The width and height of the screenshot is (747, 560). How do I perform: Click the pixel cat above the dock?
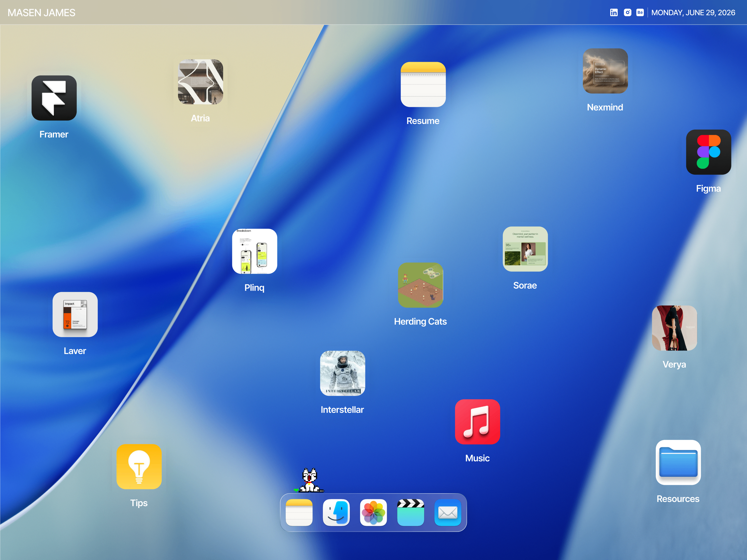[x=309, y=480]
